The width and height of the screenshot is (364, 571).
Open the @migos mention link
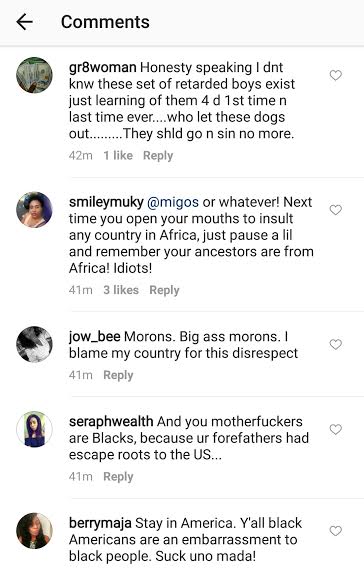pyautogui.click(x=173, y=202)
